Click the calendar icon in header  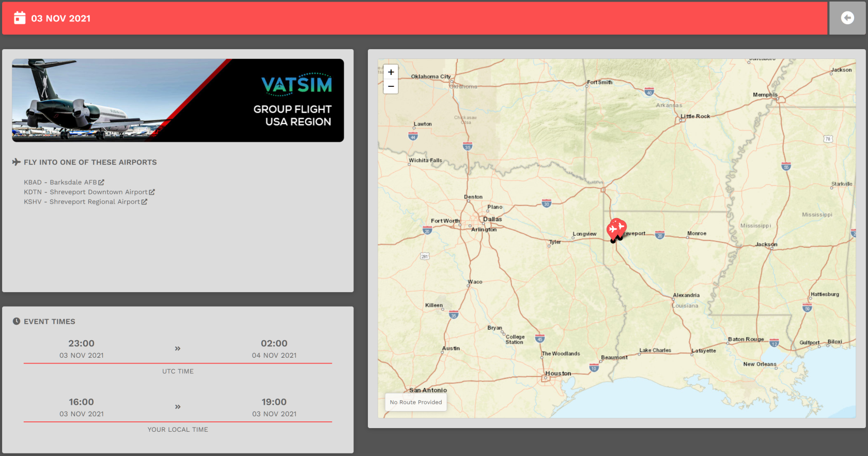tap(20, 18)
